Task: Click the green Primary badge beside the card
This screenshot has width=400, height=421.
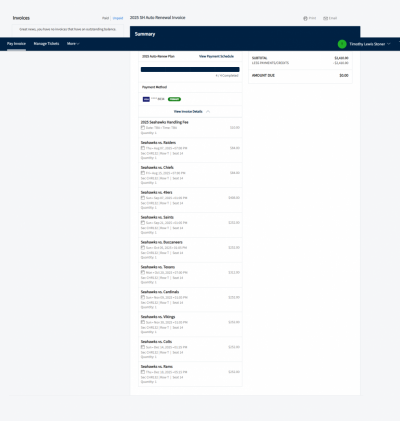Action: point(174,99)
